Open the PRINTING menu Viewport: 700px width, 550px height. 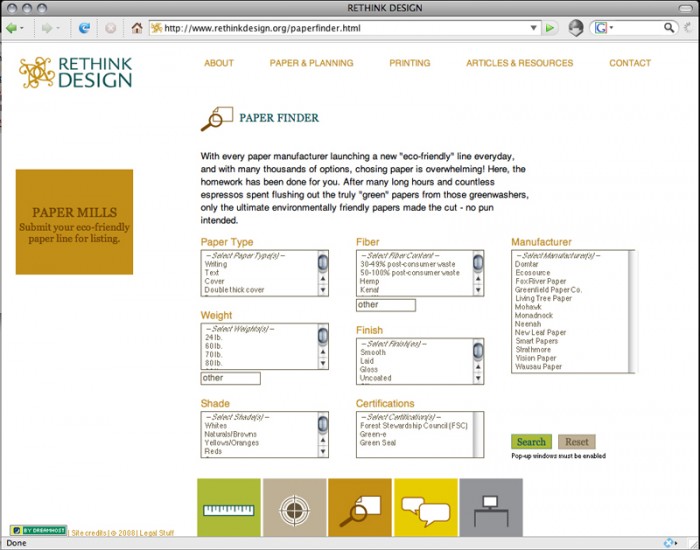(x=410, y=63)
